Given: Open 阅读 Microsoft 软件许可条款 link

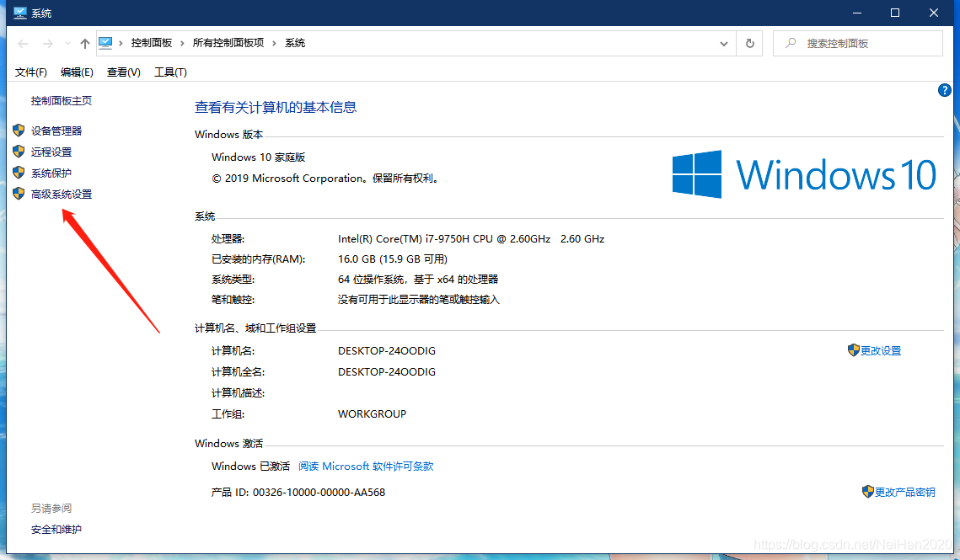Looking at the screenshot, I should (x=366, y=467).
